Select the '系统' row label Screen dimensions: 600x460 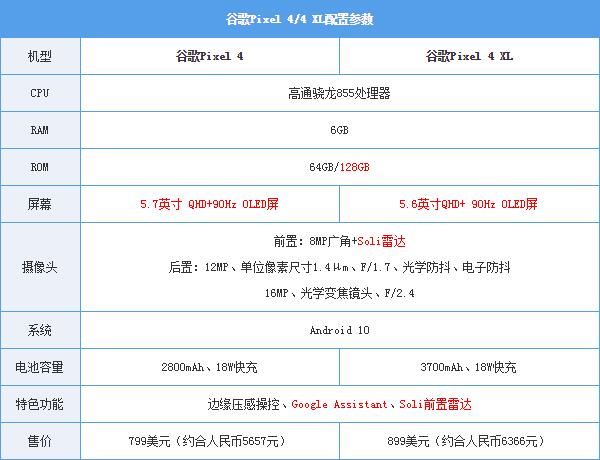click(x=39, y=330)
